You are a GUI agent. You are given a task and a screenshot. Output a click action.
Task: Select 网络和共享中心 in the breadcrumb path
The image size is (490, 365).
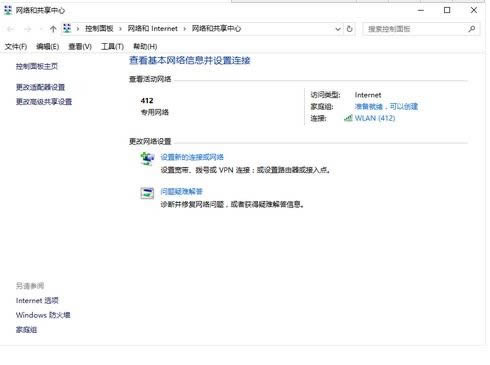point(216,29)
